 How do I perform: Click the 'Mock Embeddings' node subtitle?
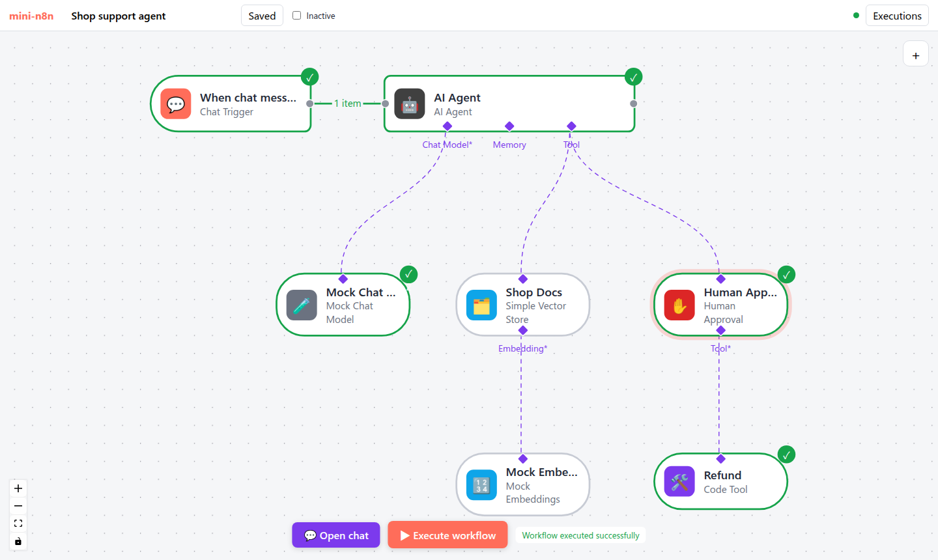(x=533, y=493)
